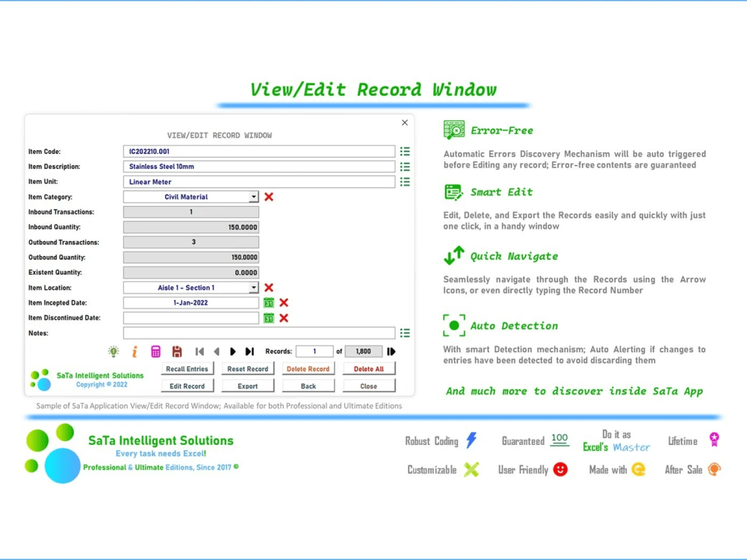This screenshot has width=747, height=560.
Task: Open the list icon next to Notes
Action: click(x=404, y=332)
